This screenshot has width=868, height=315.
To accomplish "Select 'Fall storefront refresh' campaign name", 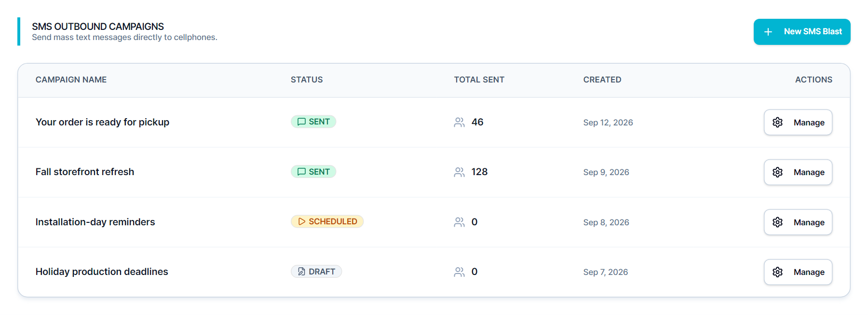I will tap(85, 172).
